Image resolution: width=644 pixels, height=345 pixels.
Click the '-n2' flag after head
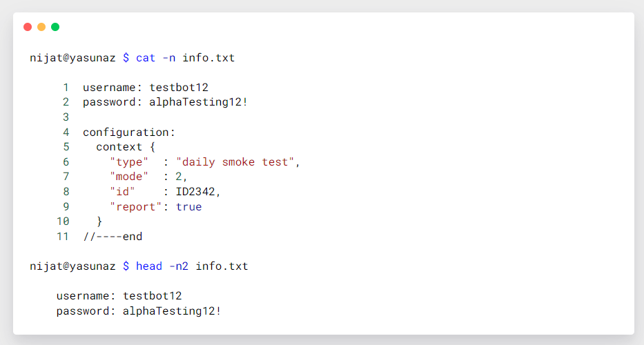[x=179, y=266]
